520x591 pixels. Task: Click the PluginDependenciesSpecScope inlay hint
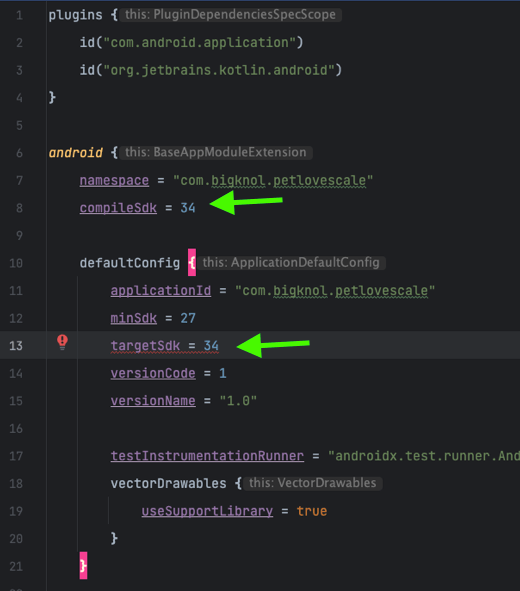pyautogui.click(x=230, y=15)
